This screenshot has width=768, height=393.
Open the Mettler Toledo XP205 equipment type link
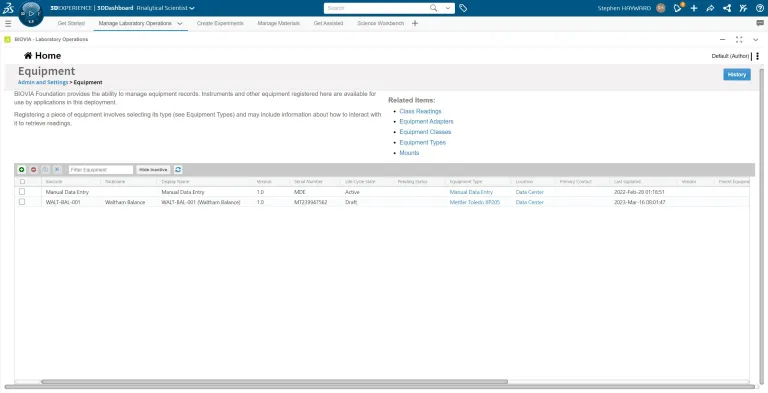[x=475, y=202]
